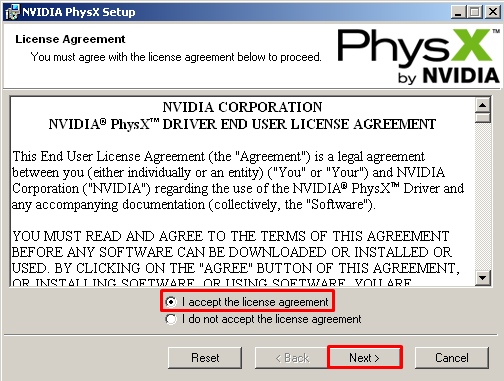Click the "NVIDIA CORPORATION" title line
Image resolution: width=504 pixels, height=381 pixels.
pyautogui.click(x=242, y=107)
